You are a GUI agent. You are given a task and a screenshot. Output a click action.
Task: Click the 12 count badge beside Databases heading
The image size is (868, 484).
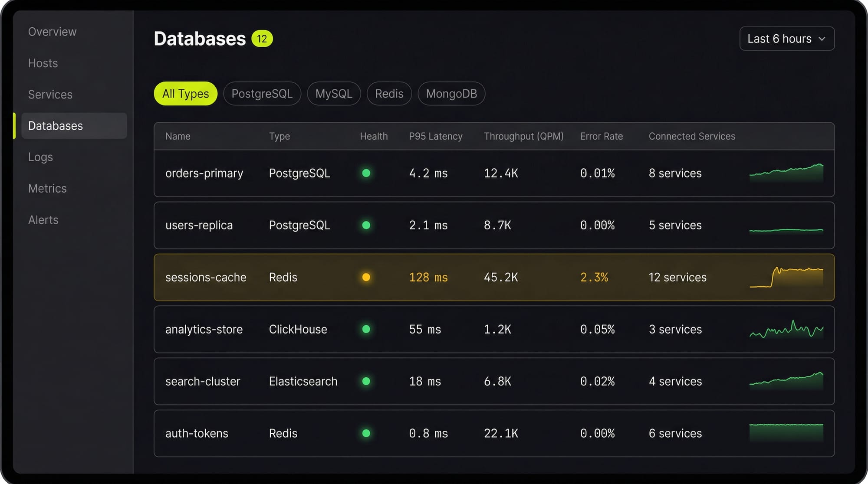[262, 39]
